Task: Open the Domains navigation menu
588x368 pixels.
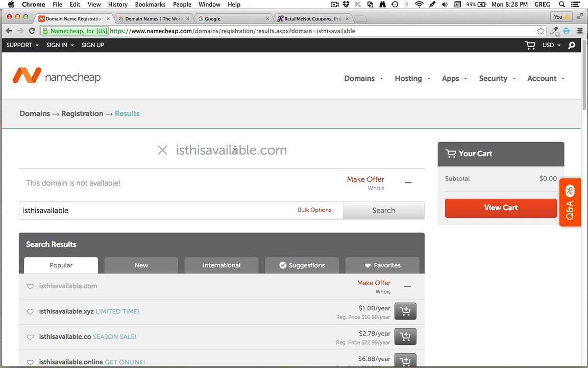Action: (363, 79)
